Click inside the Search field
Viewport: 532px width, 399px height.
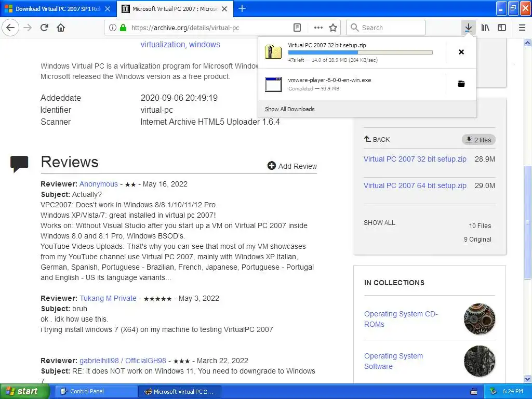(x=385, y=28)
